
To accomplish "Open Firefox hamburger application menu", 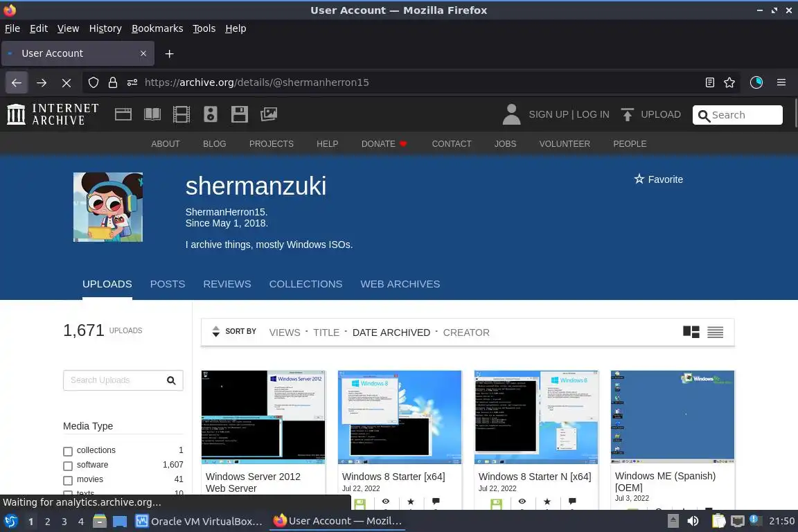I will coord(781,82).
